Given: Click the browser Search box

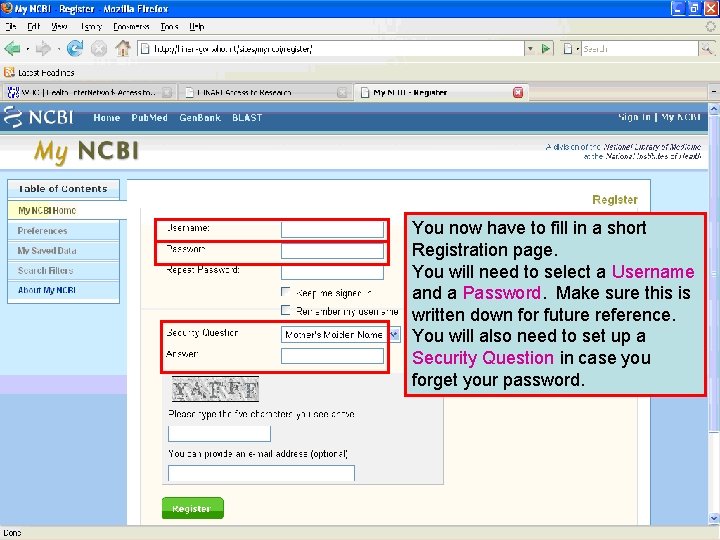Looking at the screenshot, I should click(640, 48).
